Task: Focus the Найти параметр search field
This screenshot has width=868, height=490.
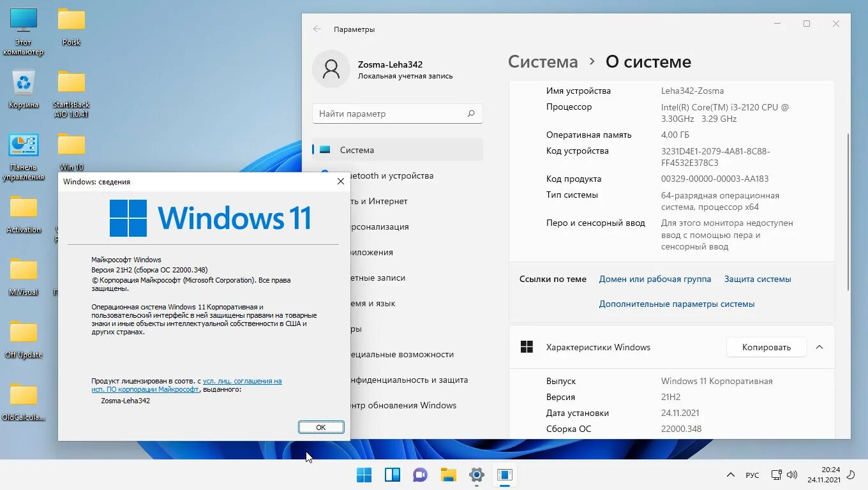Action: 397,114
